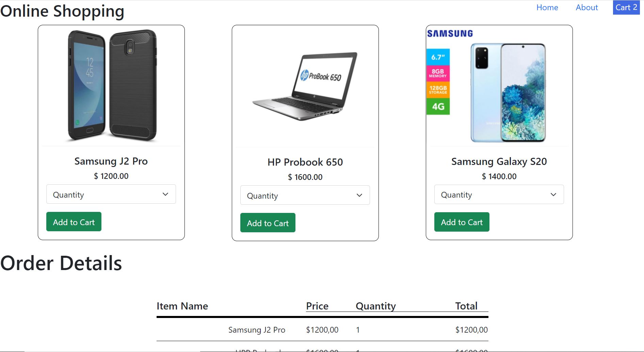Click the Online Shopping heading

(62, 11)
